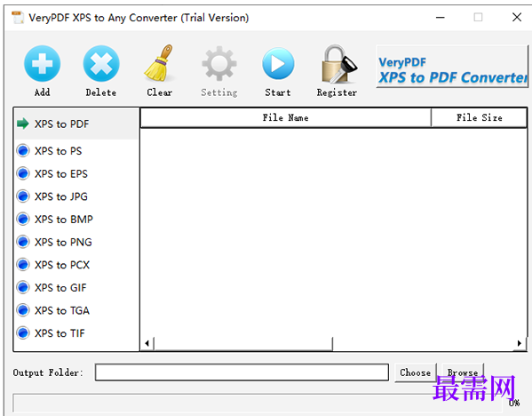The width and height of the screenshot is (532, 416).
Task: Click the file list right scroll arrow
Action: 520,343
